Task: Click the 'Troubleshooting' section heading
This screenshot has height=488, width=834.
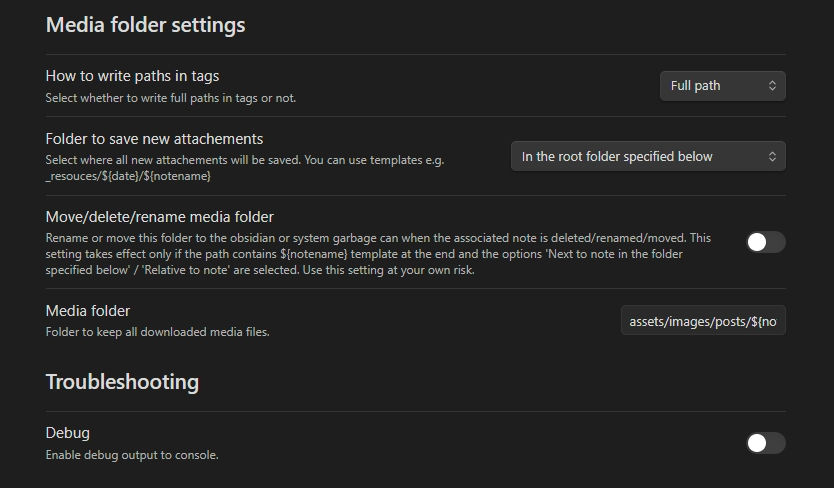Action: pos(122,382)
